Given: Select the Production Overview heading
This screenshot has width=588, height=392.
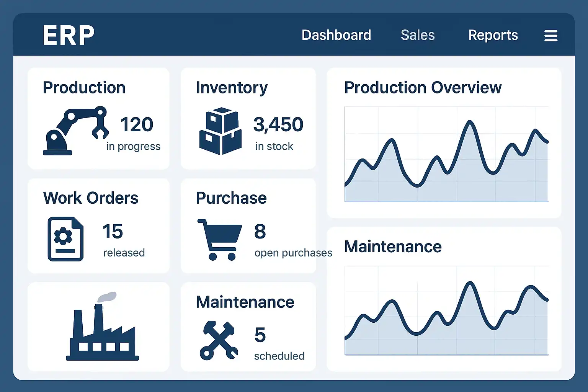Looking at the screenshot, I should (423, 88).
